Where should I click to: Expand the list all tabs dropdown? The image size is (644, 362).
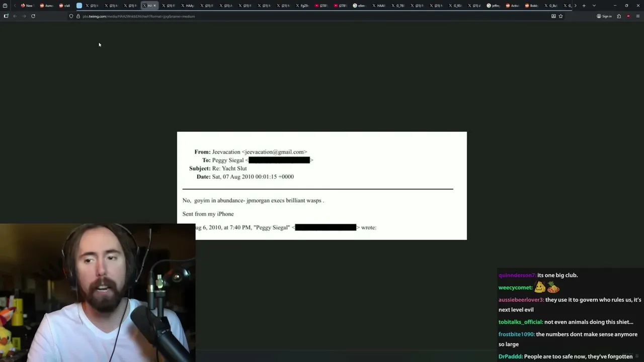coord(594,6)
